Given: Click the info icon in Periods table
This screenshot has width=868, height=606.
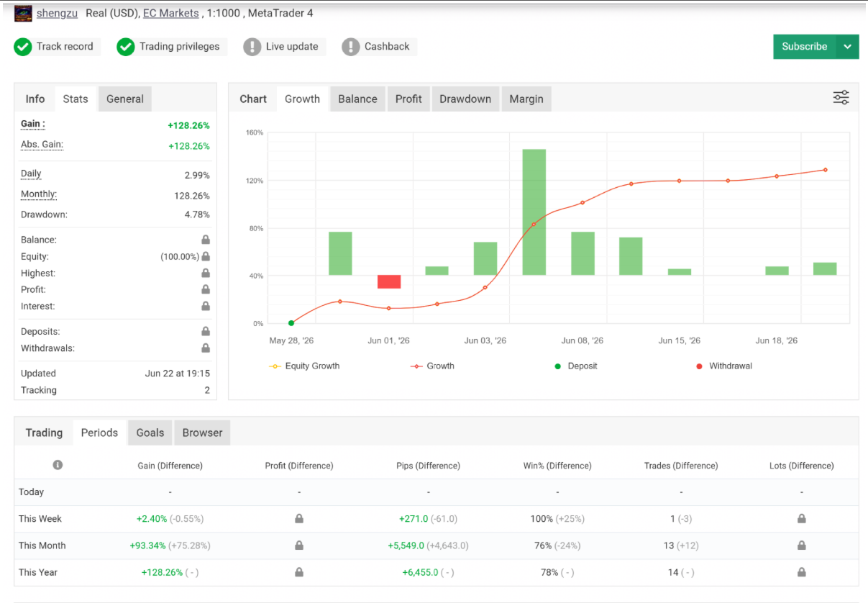Looking at the screenshot, I should (58, 465).
